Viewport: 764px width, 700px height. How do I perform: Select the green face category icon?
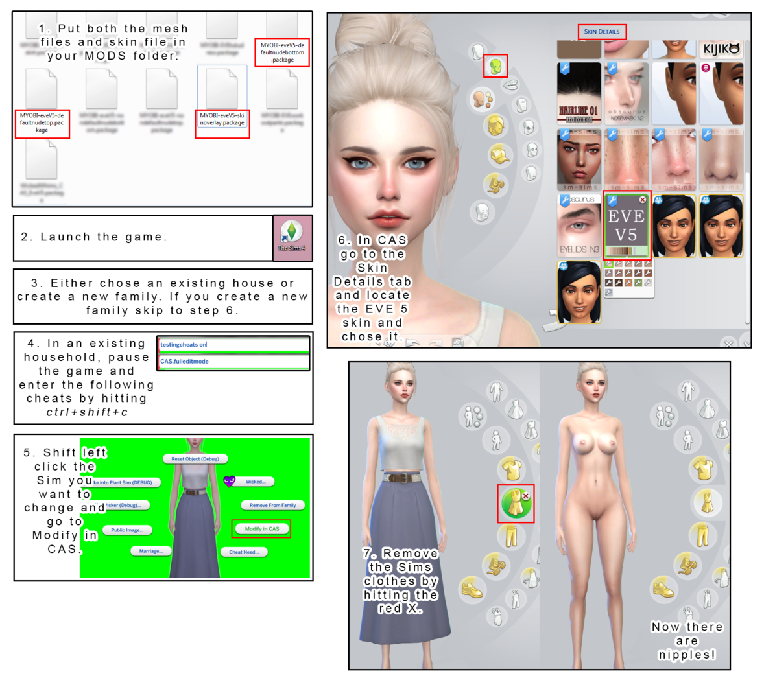[x=495, y=66]
